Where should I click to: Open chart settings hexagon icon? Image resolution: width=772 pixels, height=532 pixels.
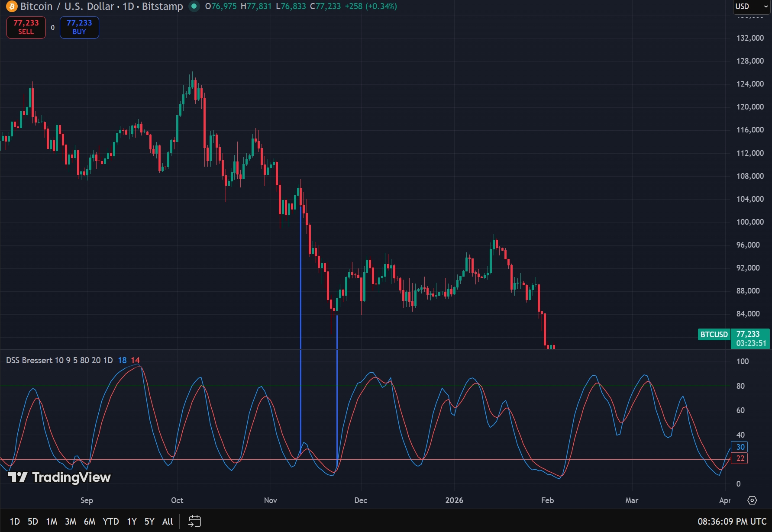752,500
